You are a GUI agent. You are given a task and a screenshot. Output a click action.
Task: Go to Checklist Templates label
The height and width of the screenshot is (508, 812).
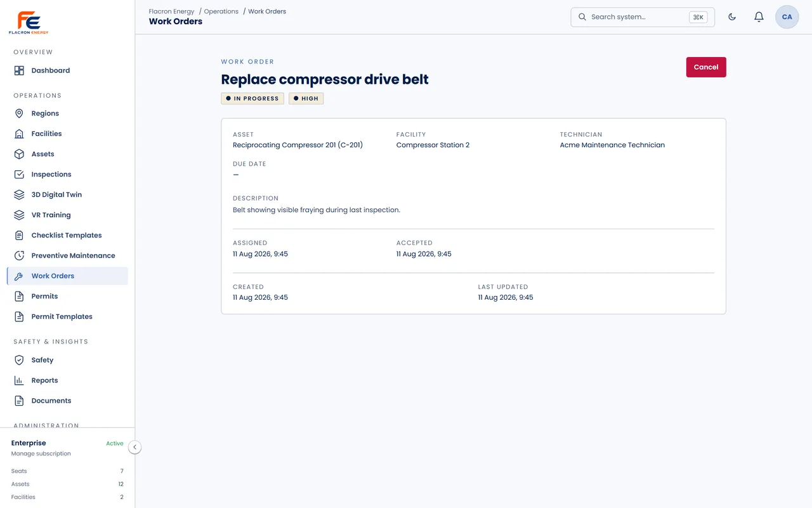pos(67,236)
